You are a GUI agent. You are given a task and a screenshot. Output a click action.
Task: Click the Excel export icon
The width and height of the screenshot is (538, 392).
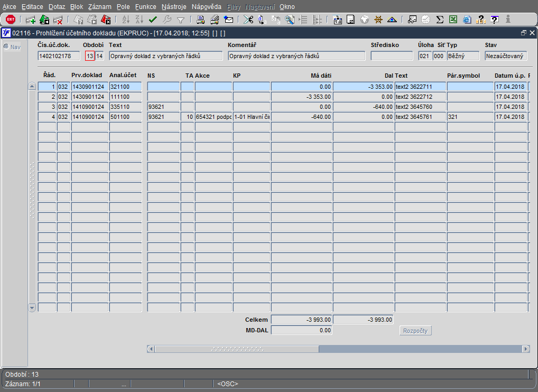453,20
